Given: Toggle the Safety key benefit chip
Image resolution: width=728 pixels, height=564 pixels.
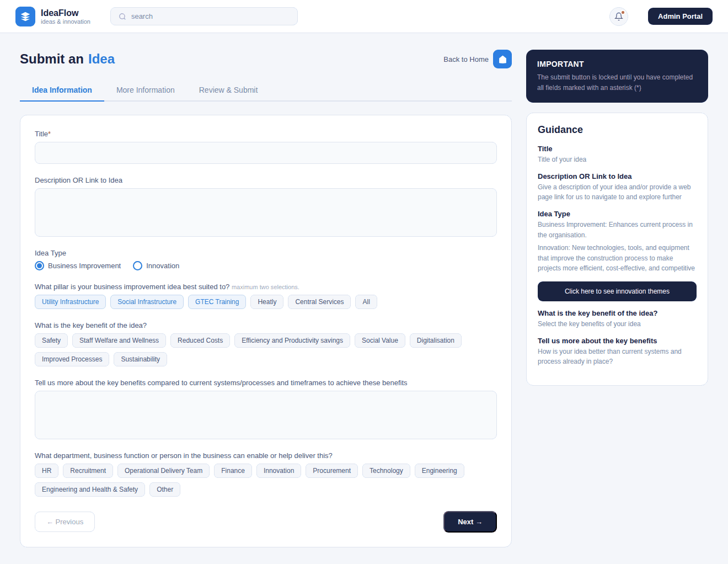Looking at the screenshot, I should (51, 340).
